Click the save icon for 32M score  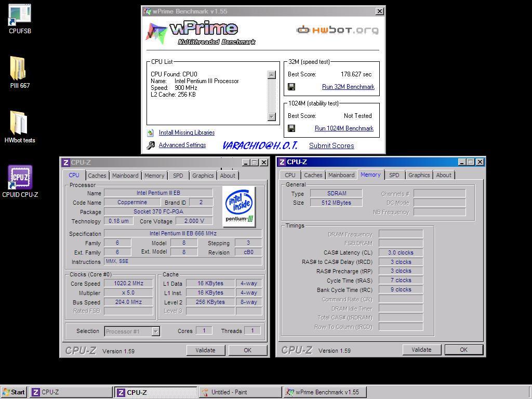click(291, 87)
